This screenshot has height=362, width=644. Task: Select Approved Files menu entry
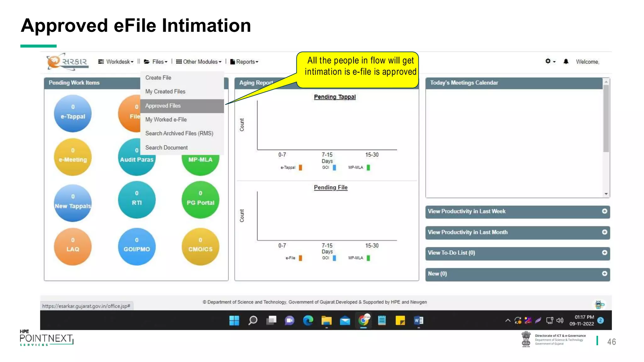(x=163, y=106)
